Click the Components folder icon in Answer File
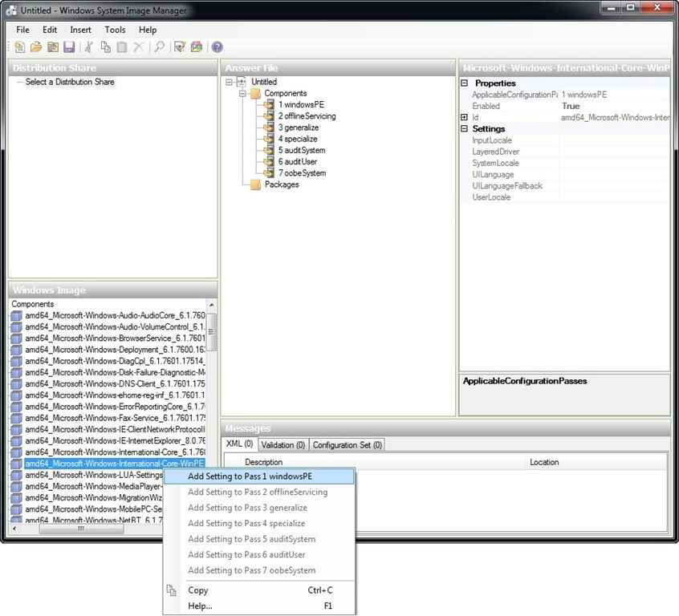 (x=256, y=94)
